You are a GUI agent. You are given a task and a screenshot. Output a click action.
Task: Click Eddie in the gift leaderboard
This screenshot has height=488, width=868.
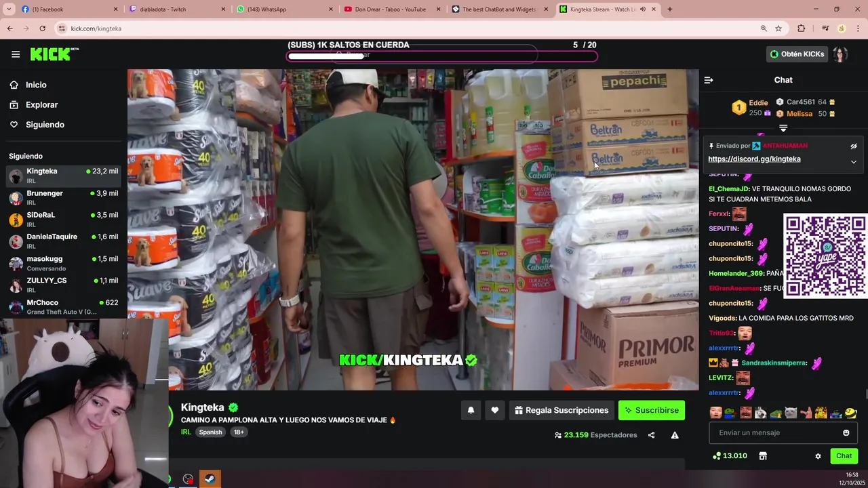point(758,103)
